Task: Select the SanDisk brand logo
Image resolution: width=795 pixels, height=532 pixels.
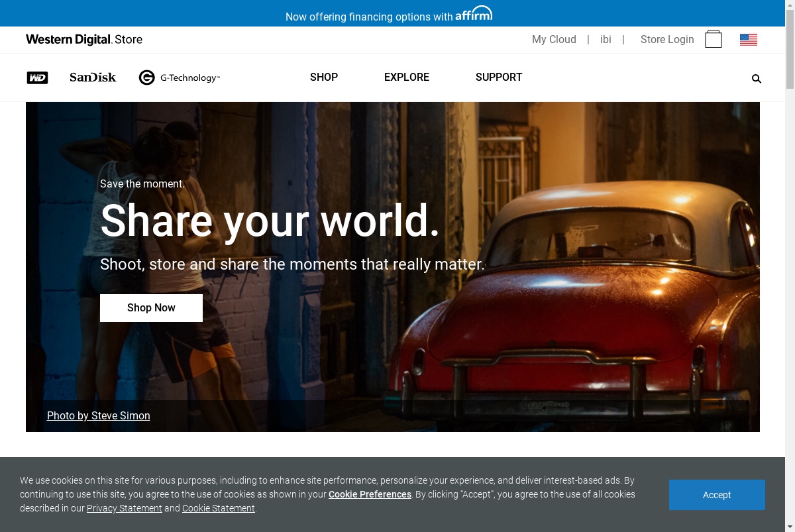Action: tap(93, 78)
